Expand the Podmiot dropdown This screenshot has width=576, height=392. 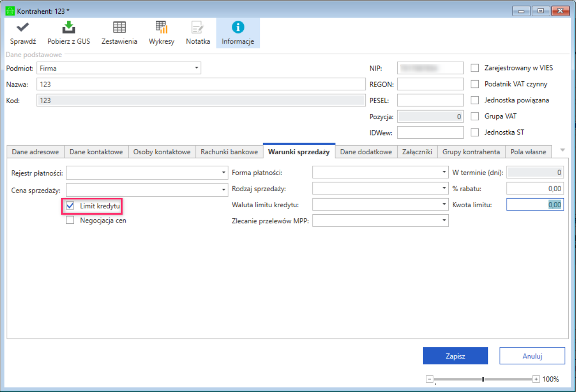tap(119, 68)
